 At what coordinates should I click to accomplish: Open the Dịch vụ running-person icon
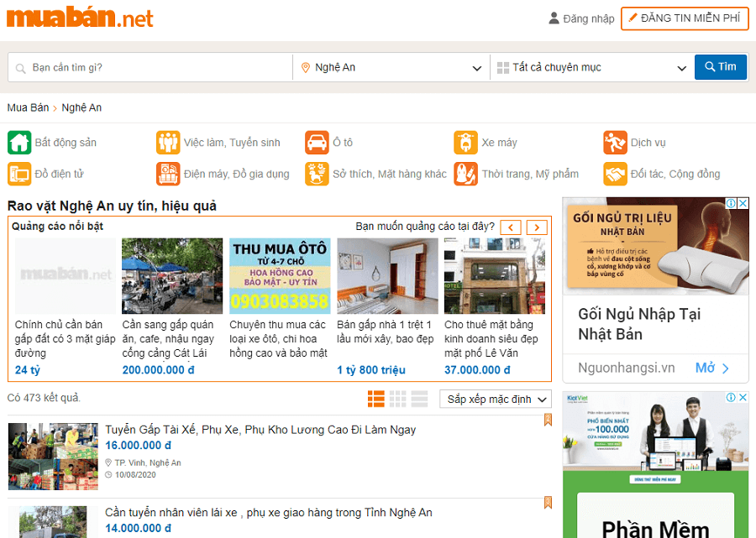[615, 143]
